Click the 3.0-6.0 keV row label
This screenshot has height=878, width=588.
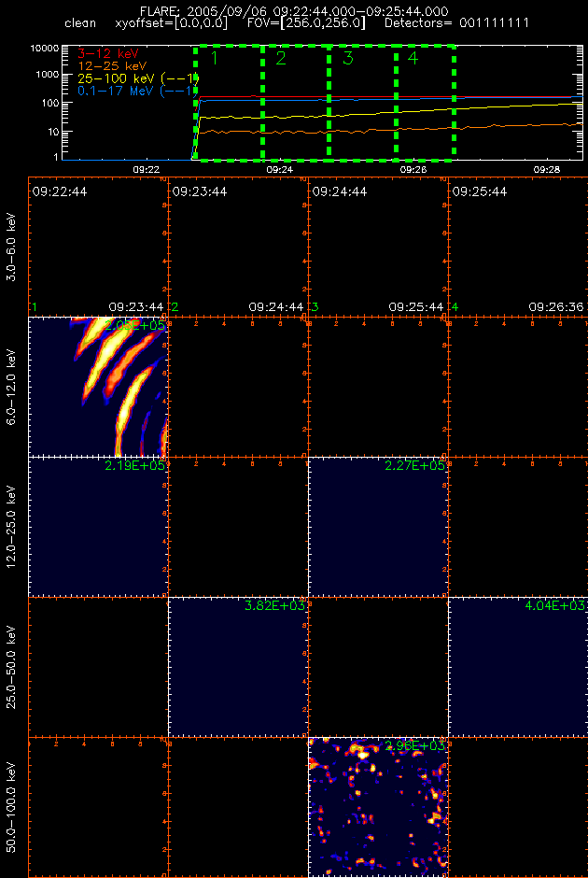(x=12, y=247)
